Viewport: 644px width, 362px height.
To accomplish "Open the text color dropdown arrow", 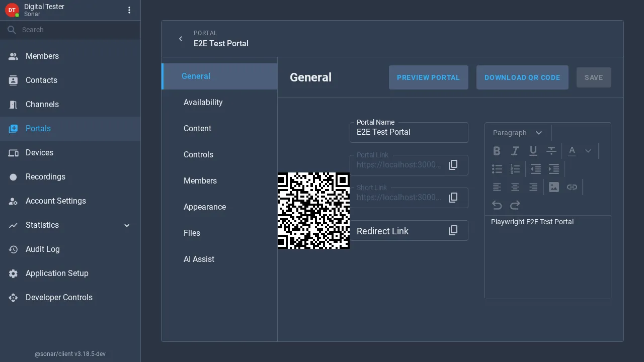I will [x=588, y=151].
